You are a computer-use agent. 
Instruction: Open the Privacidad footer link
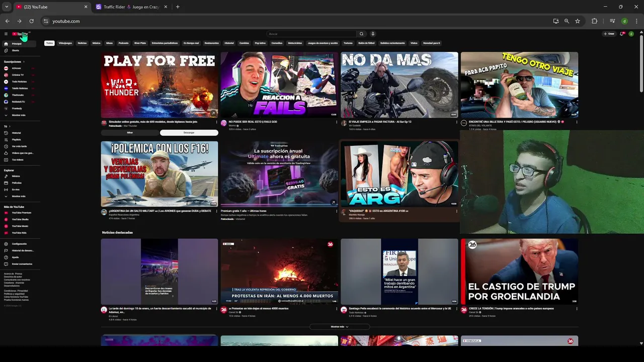point(23,291)
